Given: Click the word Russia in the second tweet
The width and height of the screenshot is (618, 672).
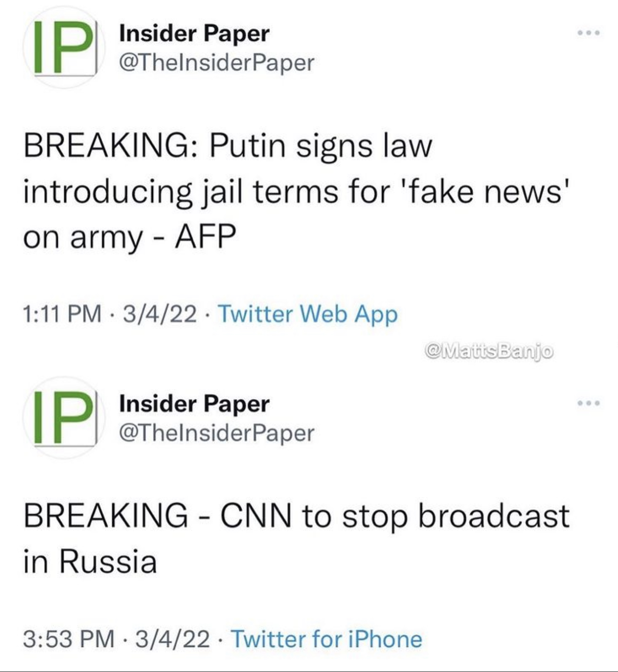Looking at the screenshot, I should (108, 561).
